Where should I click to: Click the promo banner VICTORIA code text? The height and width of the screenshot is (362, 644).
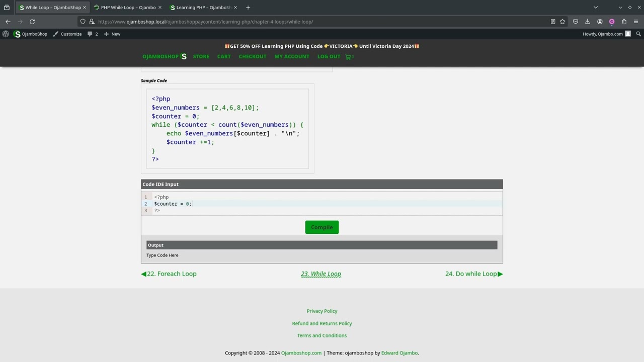(x=341, y=46)
